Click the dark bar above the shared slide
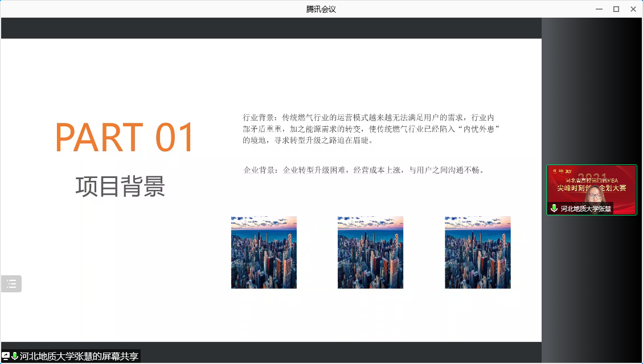Screen dimensions: 643x364 pyautogui.click(x=271, y=28)
